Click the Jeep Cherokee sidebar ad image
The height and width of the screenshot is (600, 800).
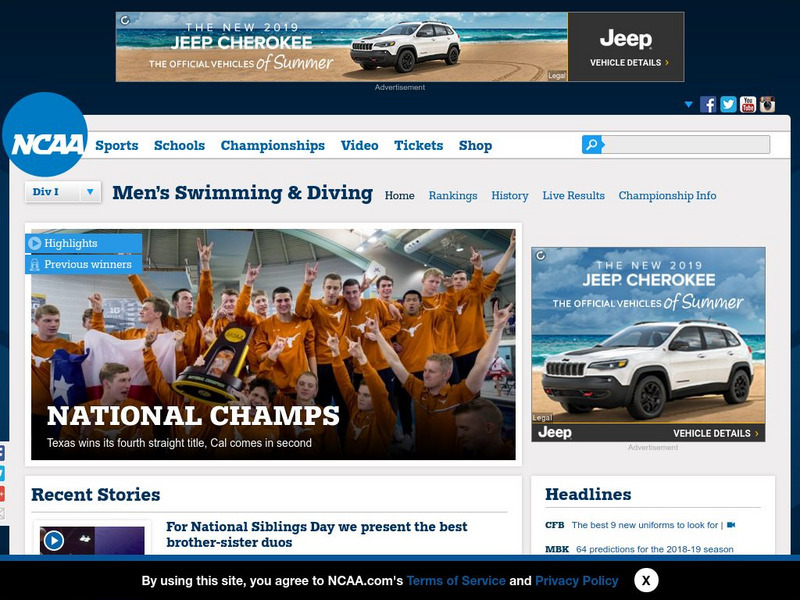pyautogui.click(x=648, y=344)
